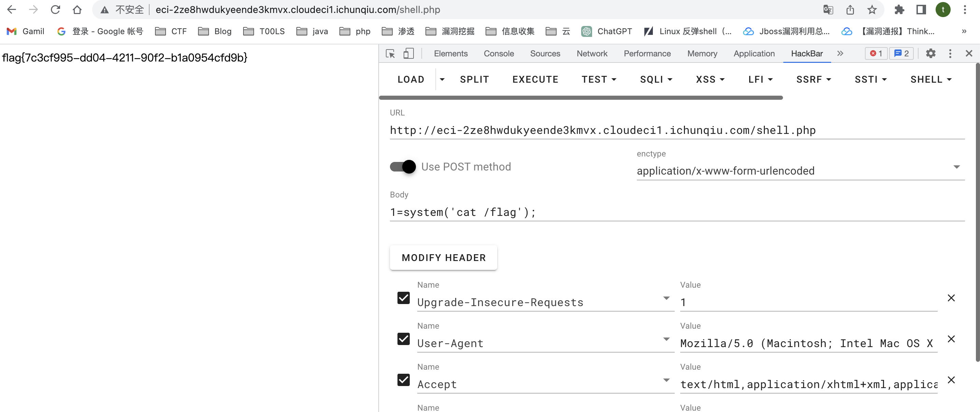This screenshot has width=980, height=412.
Task: Open the profile avatar labeled t
Action: (x=943, y=10)
